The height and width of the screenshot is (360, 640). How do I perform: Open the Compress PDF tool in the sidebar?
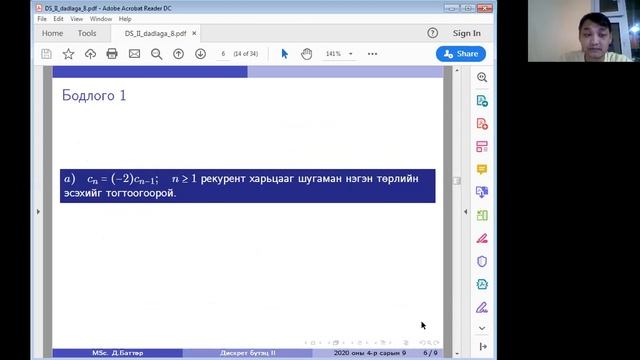click(482, 284)
